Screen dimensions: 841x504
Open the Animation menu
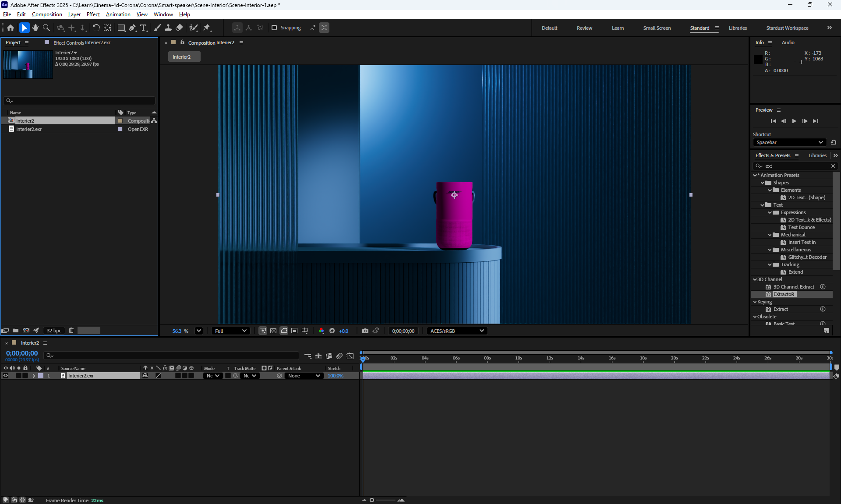(x=118, y=14)
